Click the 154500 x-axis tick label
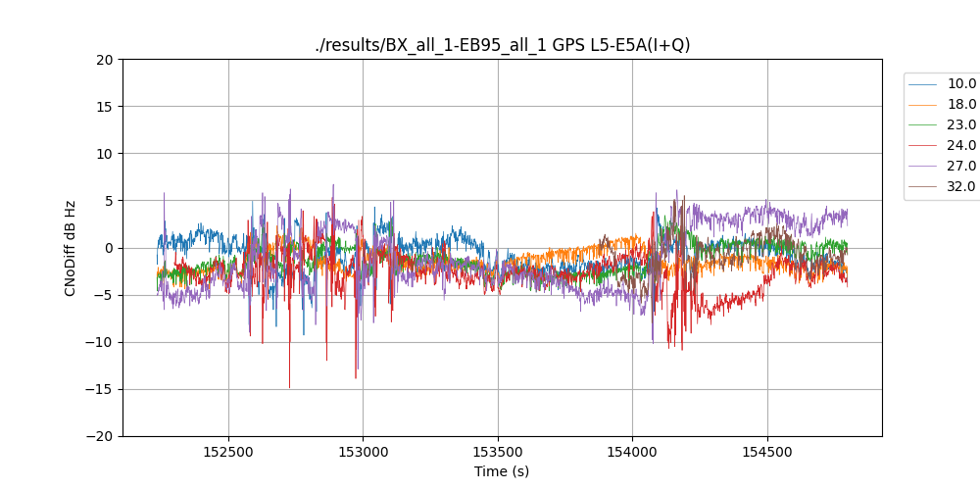The width and height of the screenshot is (980, 490). tap(766, 453)
